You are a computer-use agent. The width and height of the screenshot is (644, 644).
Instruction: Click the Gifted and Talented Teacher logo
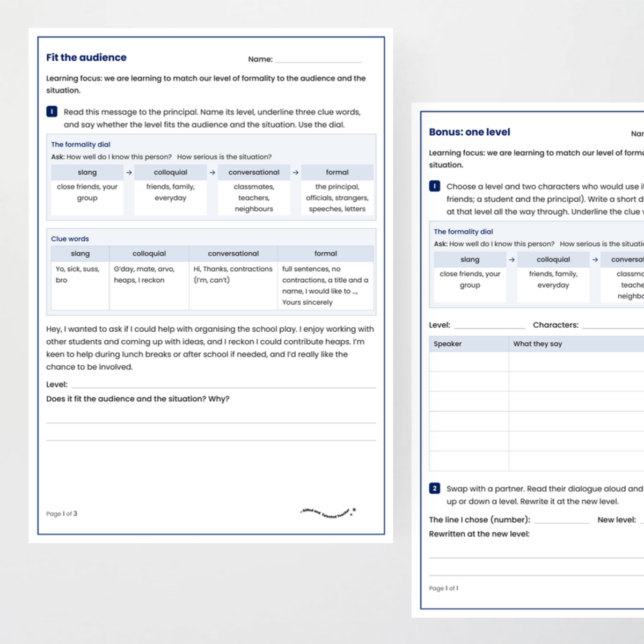pyautogui.click(x=328, y=513)
